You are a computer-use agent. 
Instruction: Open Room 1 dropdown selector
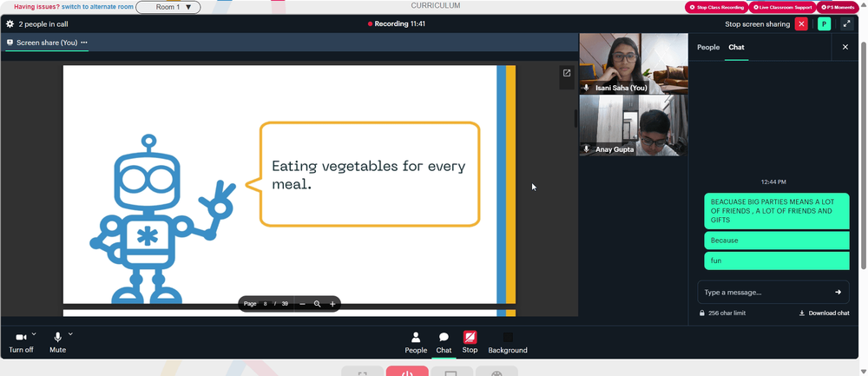click(168, 7)
